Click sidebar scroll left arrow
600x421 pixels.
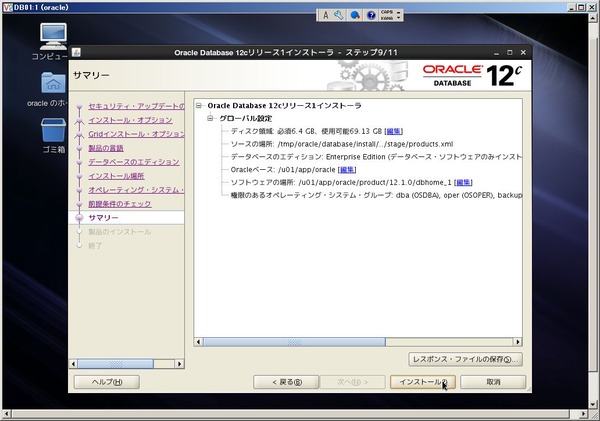(73, 364)
